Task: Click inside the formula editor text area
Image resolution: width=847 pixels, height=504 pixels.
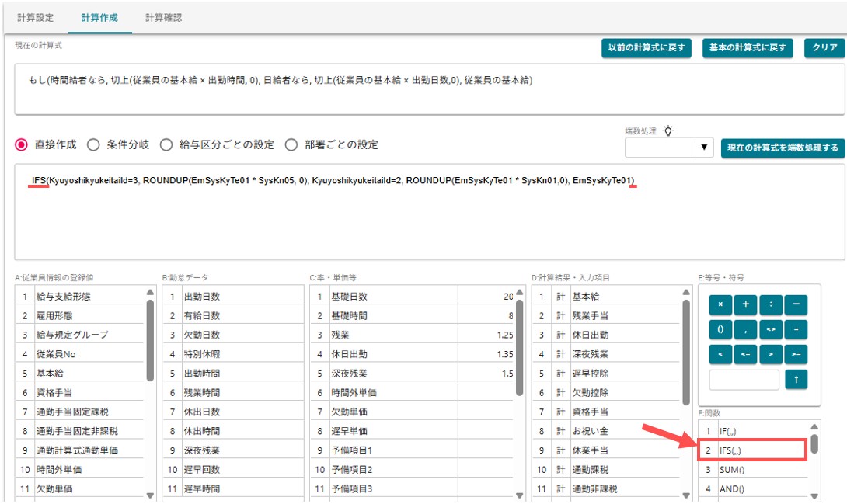Action: coord(430,212)
